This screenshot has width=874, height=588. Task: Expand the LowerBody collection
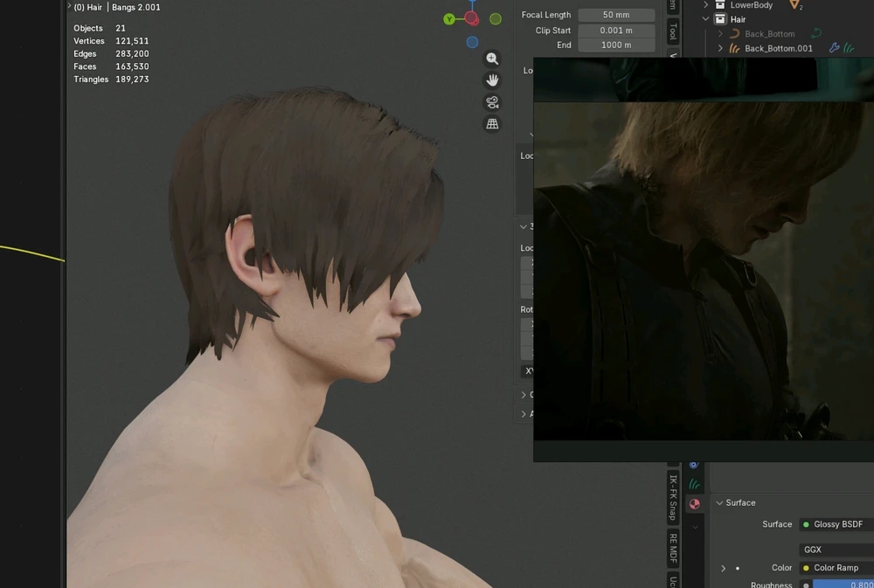[706, 5]
